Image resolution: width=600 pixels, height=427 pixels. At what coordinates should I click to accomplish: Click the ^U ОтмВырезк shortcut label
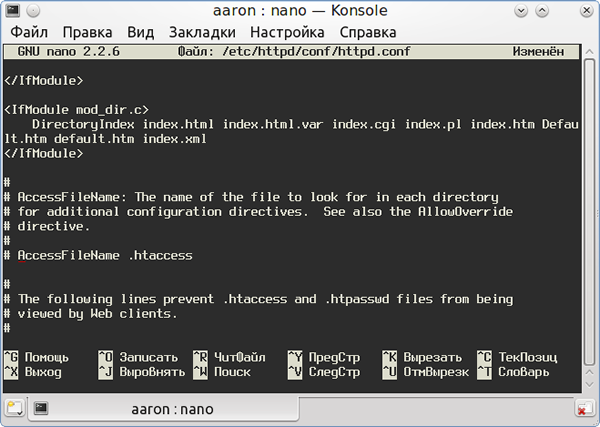426,372
